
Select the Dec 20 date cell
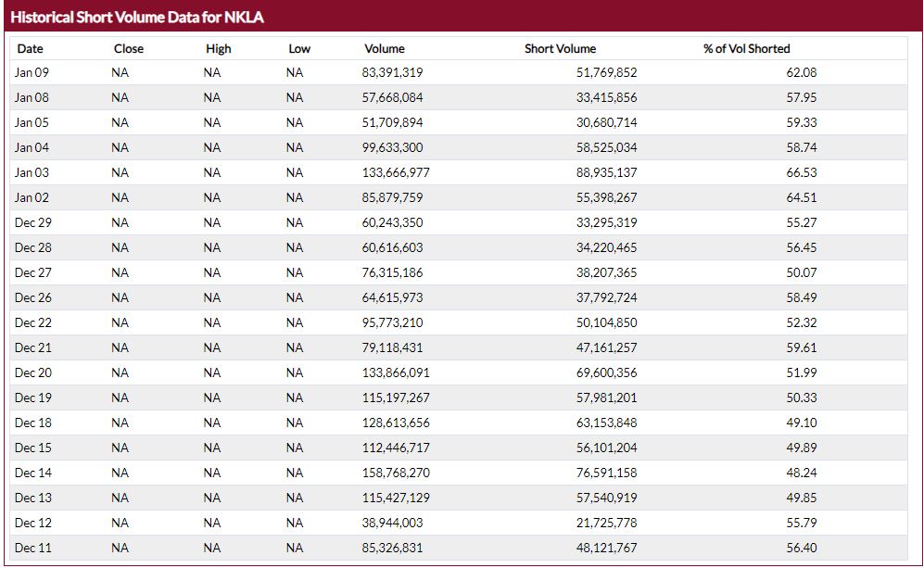pos(33,373)
